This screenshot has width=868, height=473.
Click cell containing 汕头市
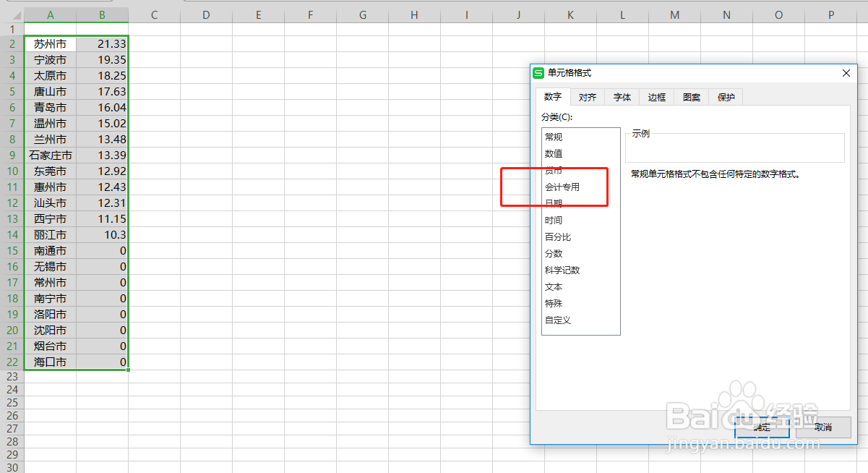coord(50,203)
